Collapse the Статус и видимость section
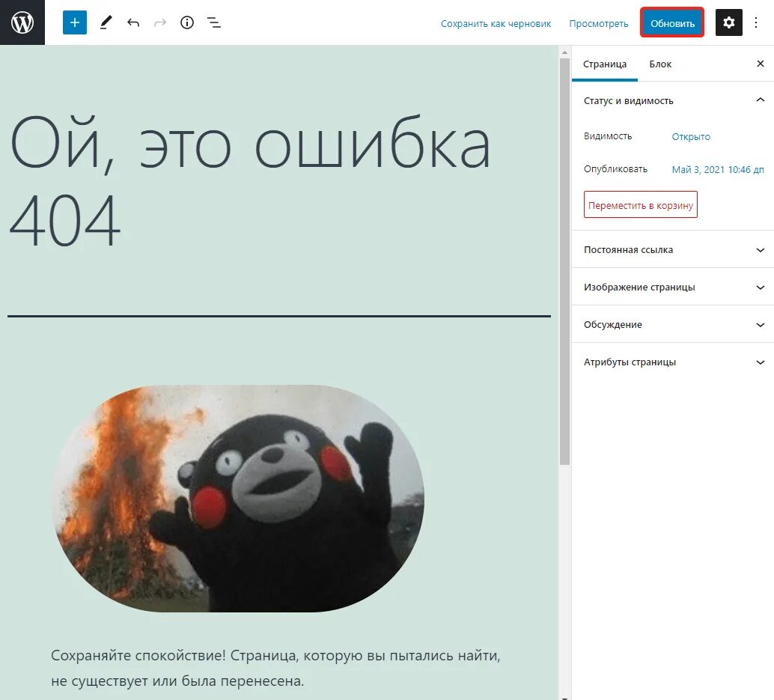The image size is (774, 700). point(672,101)
